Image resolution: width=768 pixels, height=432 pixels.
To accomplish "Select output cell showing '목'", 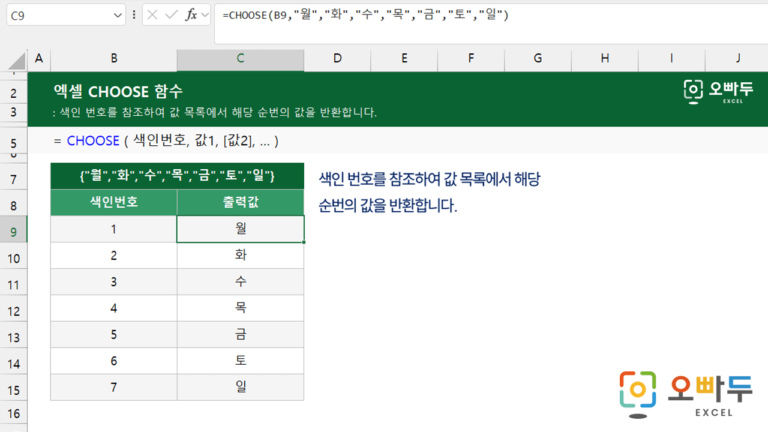I will pos(240,309).
